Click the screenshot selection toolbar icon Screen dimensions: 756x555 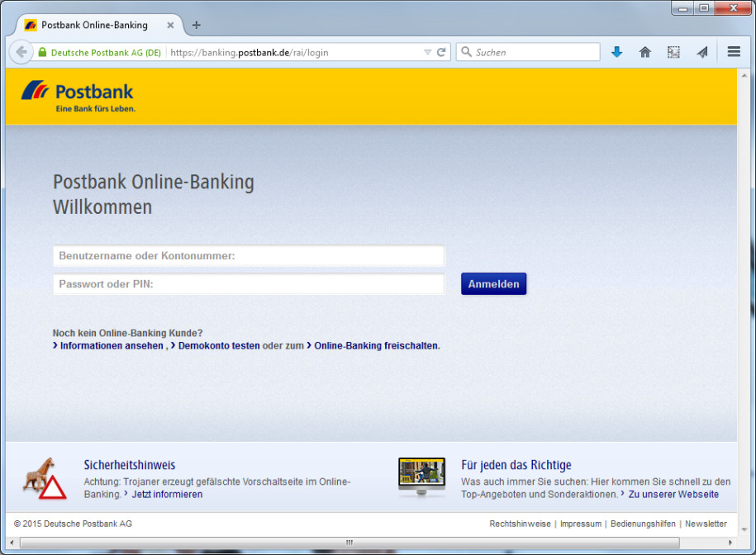pos(673,52)
